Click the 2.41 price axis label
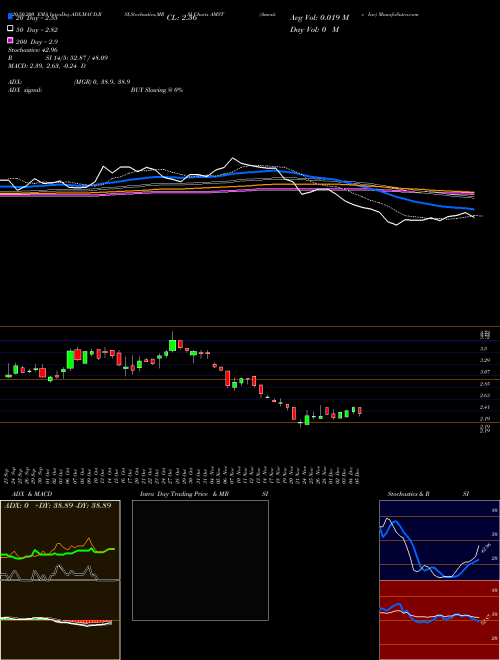 (485, 407)
